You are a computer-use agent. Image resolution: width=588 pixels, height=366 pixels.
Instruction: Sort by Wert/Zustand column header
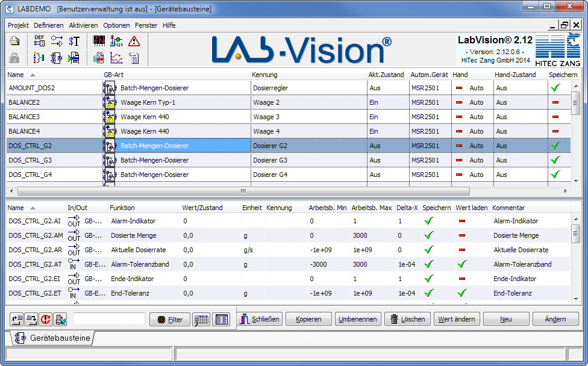tap(210, 208)
